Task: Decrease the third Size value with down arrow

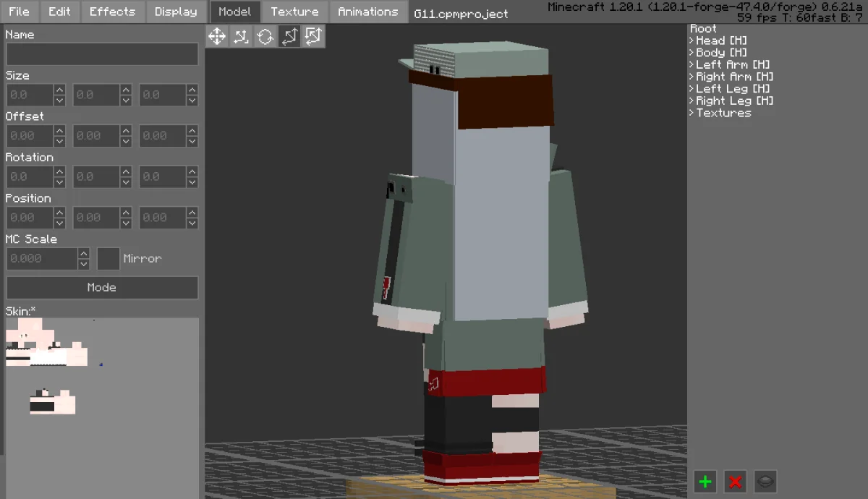Action: click(192, 101)
